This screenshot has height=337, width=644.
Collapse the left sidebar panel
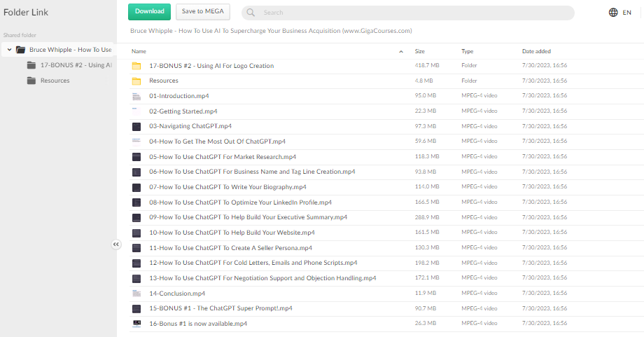pos(116,244)
